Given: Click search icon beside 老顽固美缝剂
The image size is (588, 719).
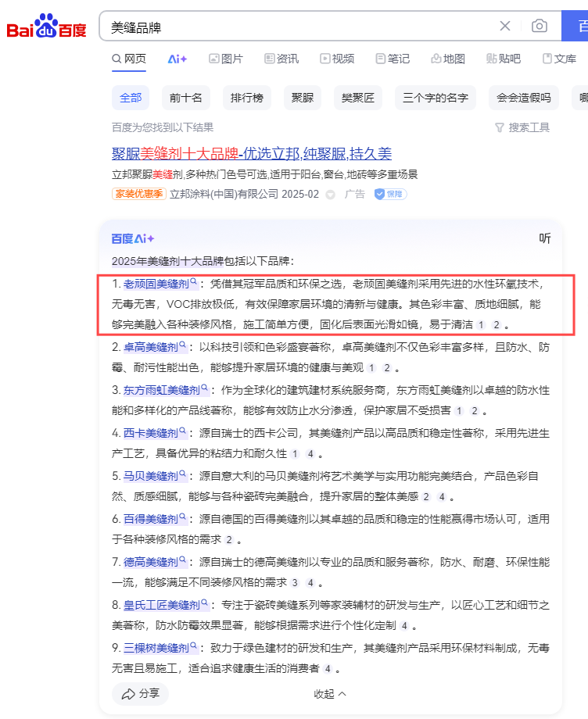Looking at the screenshot, I should [193, 282].
